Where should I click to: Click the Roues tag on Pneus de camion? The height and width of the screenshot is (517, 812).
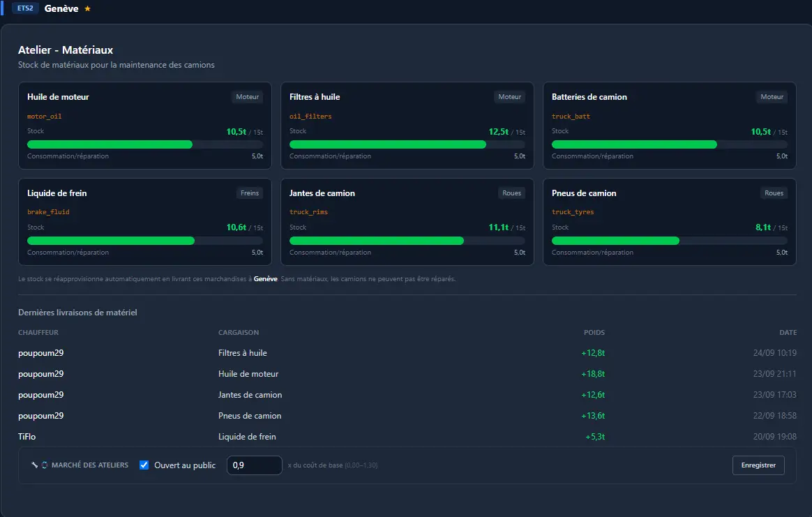click(x=774, y=193)
